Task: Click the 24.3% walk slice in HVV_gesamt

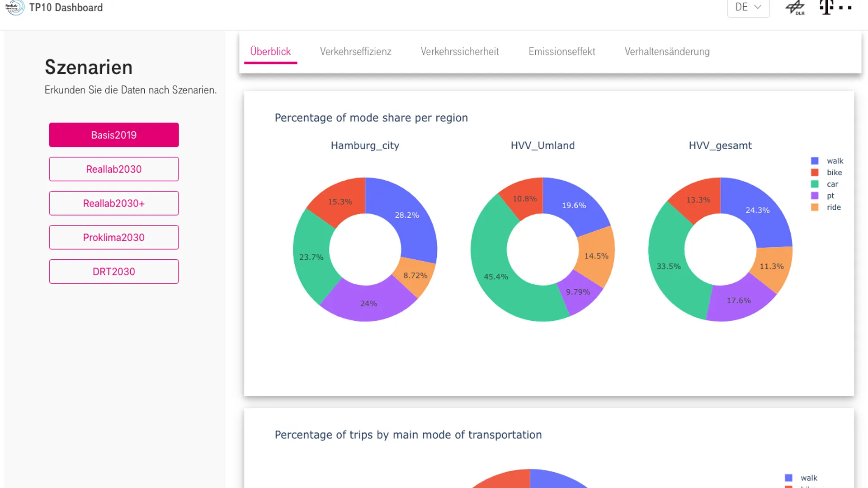Action: point(758,211)
